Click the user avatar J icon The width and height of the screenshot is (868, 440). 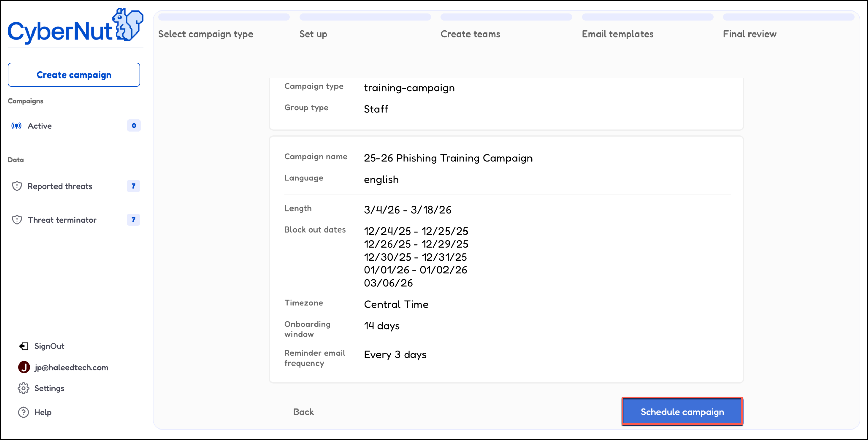[x=24, y=367]
